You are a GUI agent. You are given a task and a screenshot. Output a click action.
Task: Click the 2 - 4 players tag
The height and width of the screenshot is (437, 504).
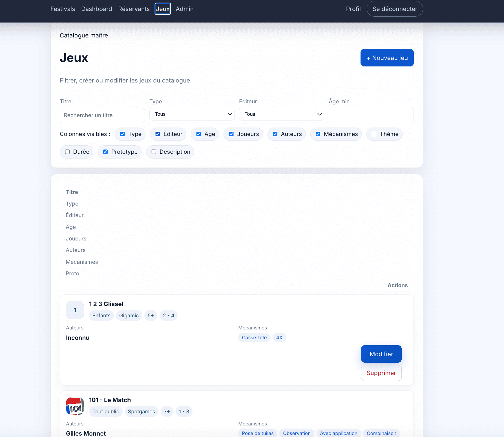pos(169,315)
